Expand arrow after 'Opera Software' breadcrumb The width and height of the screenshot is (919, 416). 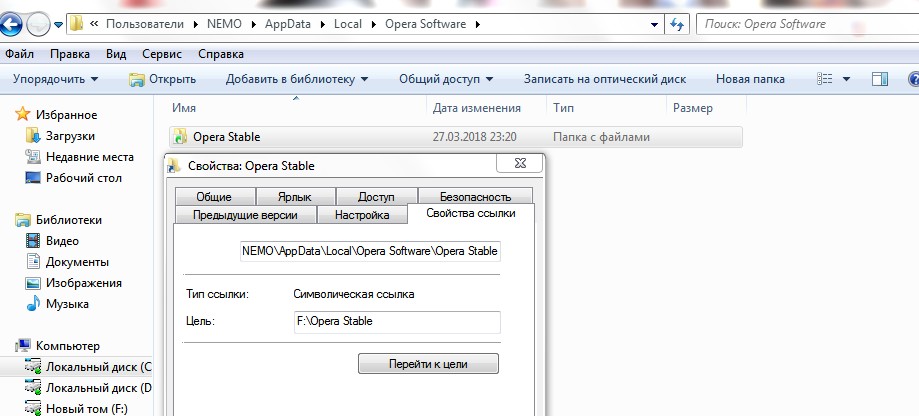[477, 25]
